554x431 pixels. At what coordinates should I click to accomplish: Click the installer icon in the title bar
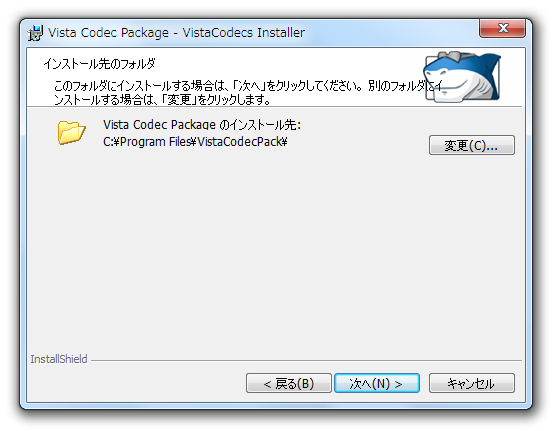35,33
